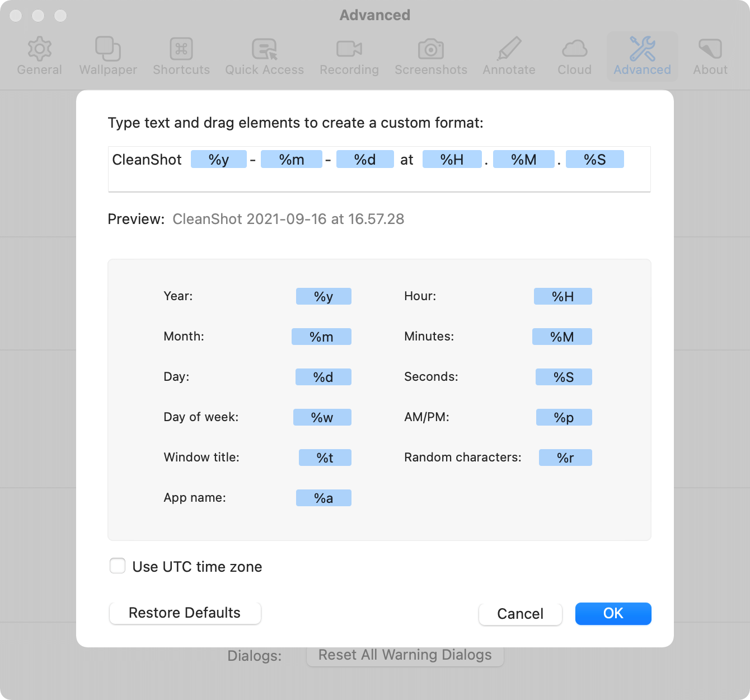Open Recording camera icon
Screen dimensions: 750x700
point(349,49)
